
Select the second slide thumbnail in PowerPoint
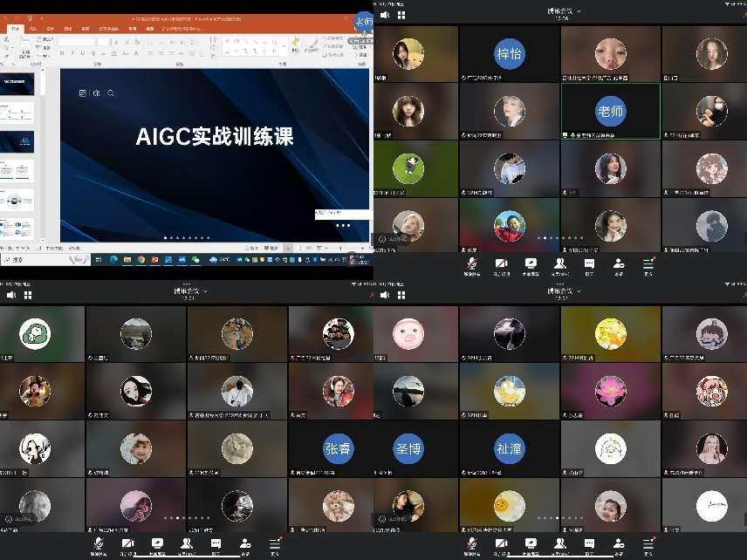coord(17,113)
